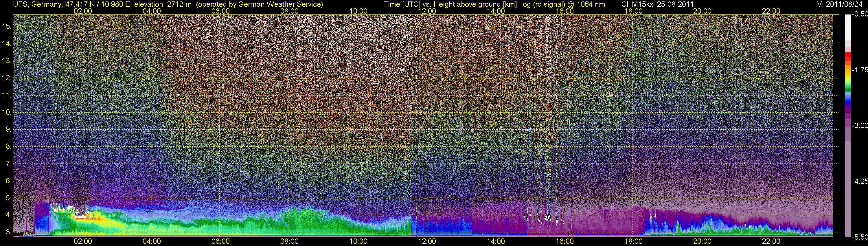The width and height of the screenshot is (868, 246).
Task: Click the 06:00 label on the upper time axis
Action: coord(221,11)
